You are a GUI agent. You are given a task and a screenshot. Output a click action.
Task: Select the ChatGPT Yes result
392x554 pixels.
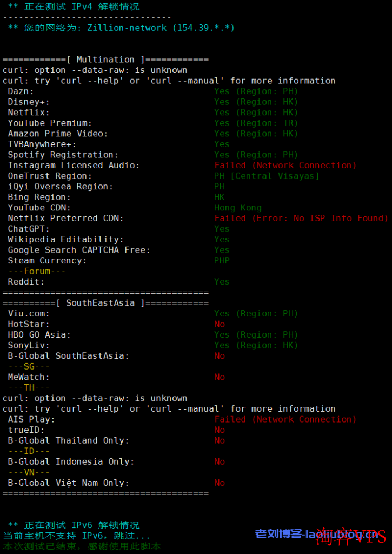tap(222, 229)
